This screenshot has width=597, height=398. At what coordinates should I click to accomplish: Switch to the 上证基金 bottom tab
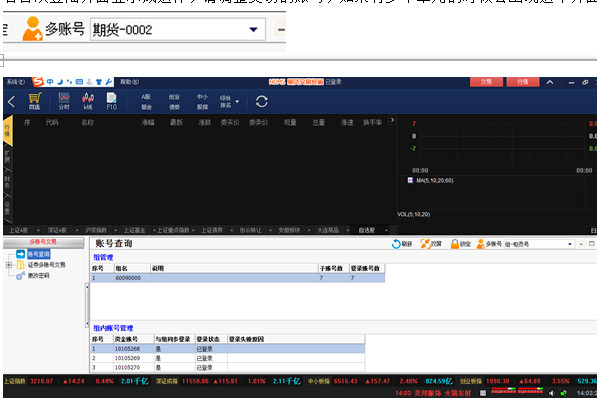(x=134, y=230)
